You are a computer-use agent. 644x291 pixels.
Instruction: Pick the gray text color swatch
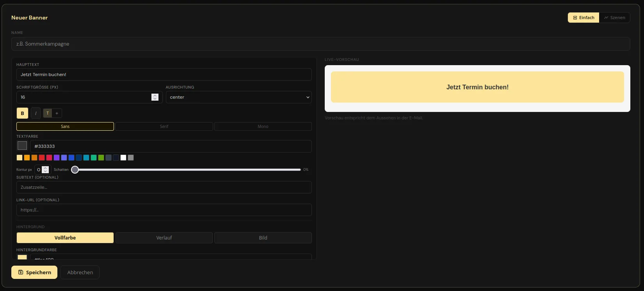(x=131, y=158)
